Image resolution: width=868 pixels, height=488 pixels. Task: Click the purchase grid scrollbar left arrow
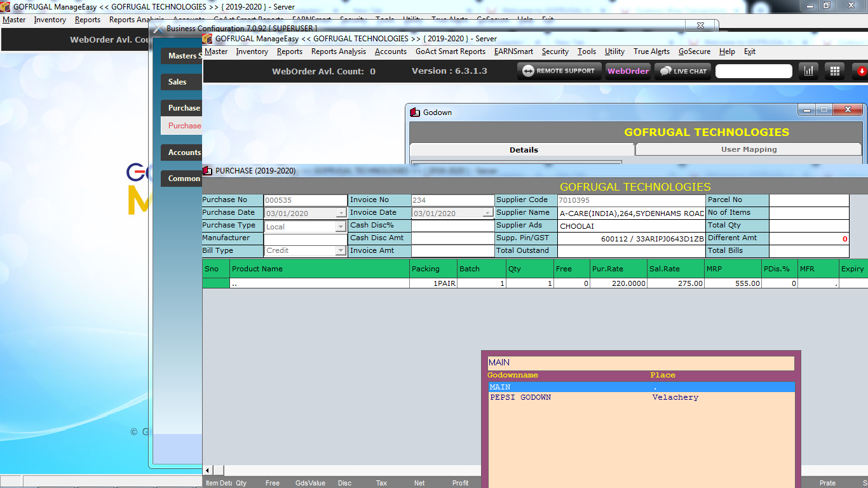point(207,470)
